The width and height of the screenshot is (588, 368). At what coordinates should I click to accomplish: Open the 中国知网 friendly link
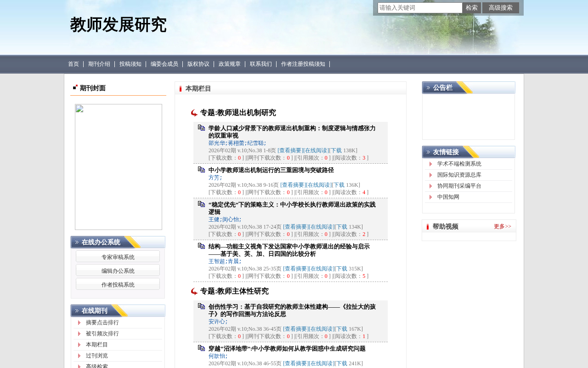click(x=448, y=197)
